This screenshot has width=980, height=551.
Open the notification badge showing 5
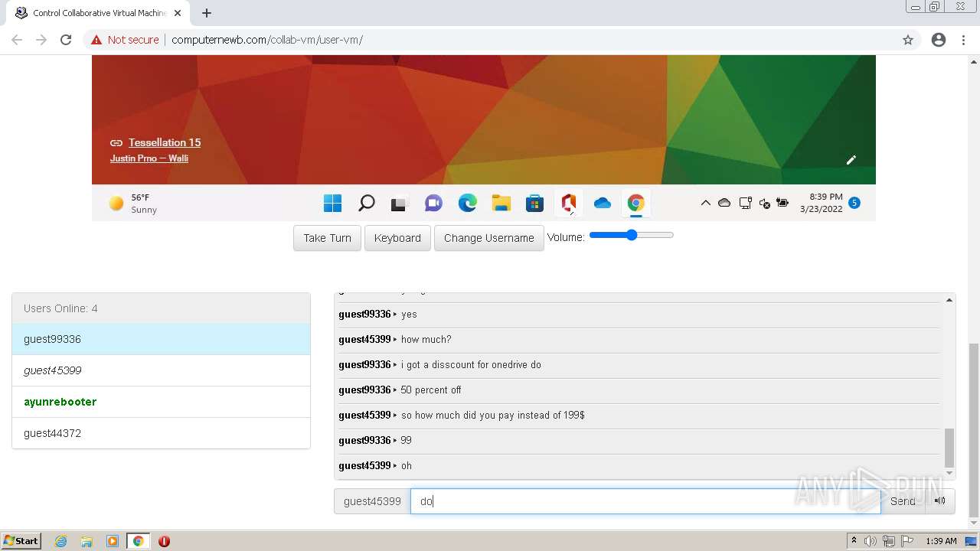(854, 203)
